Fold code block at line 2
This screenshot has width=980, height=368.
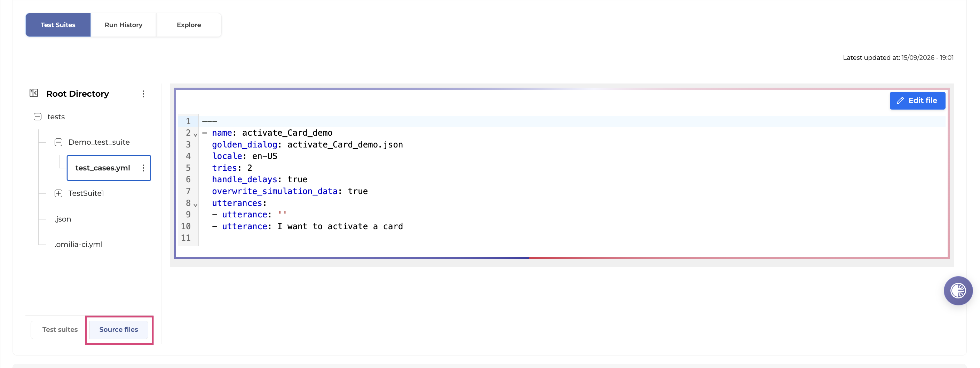[x=196, y=134]
